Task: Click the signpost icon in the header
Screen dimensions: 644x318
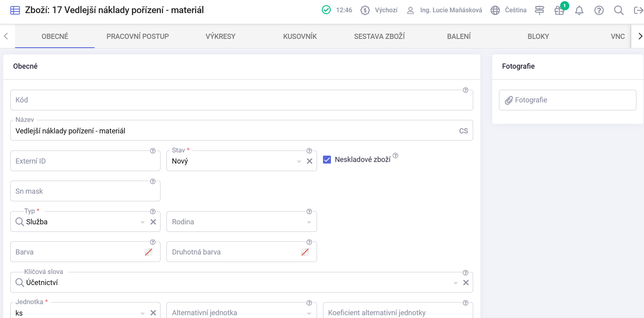Action: tap(539, 10)
